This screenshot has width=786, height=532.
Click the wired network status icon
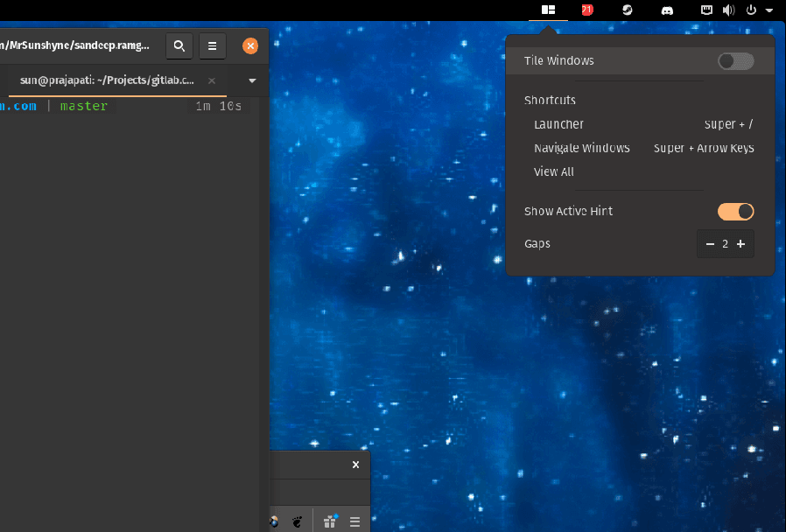tap(707, 10)
